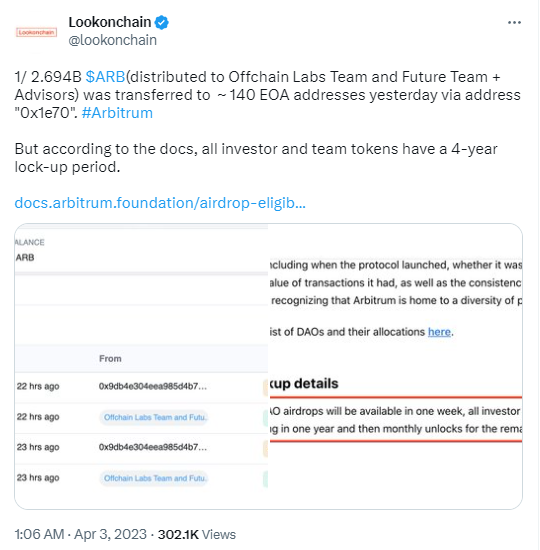Click the 302.1K Views count

[196, 534]
